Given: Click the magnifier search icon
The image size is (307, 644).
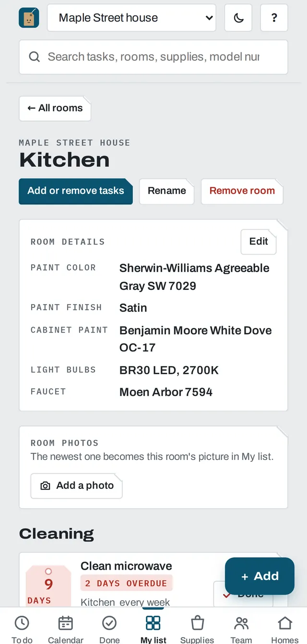Looking at the screenshot, I should pyautogui.click(x=35, y=57).
